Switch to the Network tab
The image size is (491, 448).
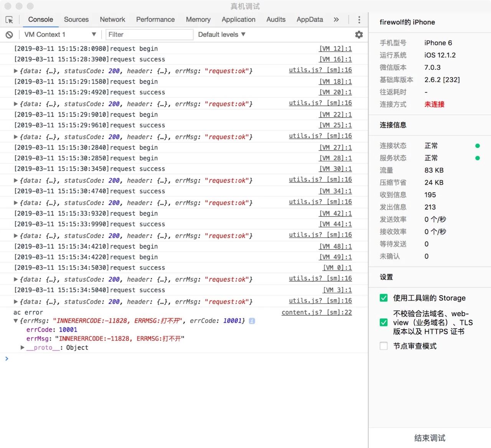coord(112,20)
